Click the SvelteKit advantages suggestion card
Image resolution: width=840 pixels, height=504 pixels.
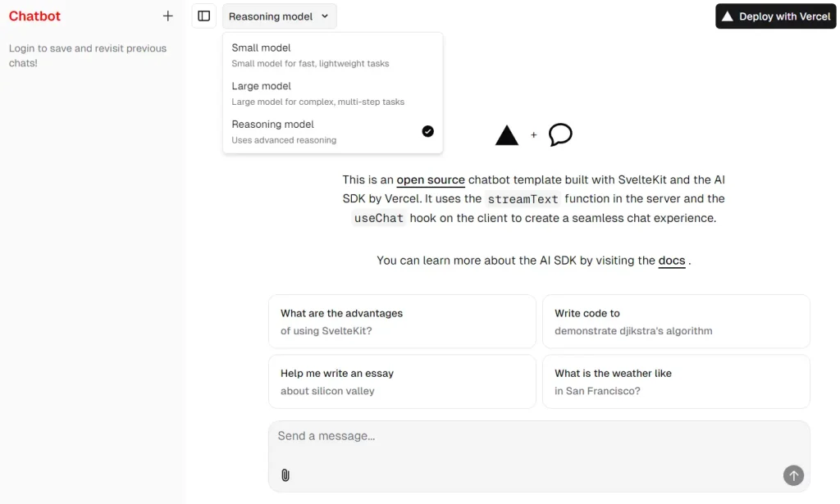402,321
